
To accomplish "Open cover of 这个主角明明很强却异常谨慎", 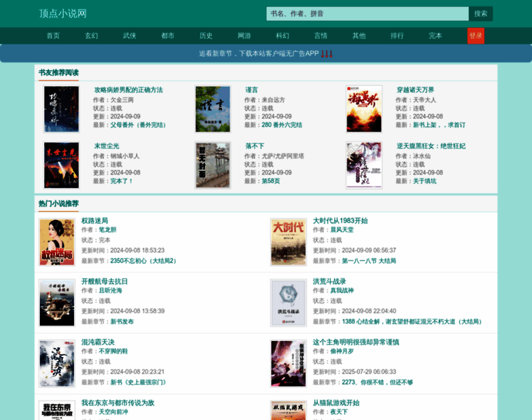I will 288,364.
